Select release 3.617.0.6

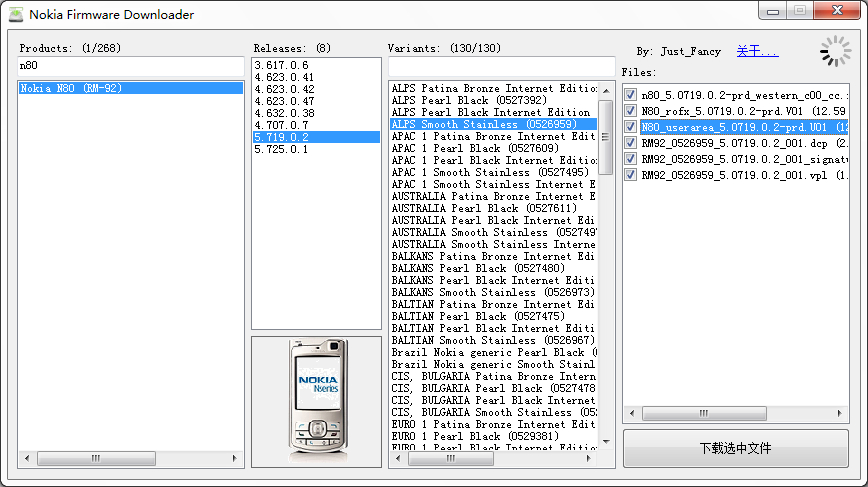(316, 65)
